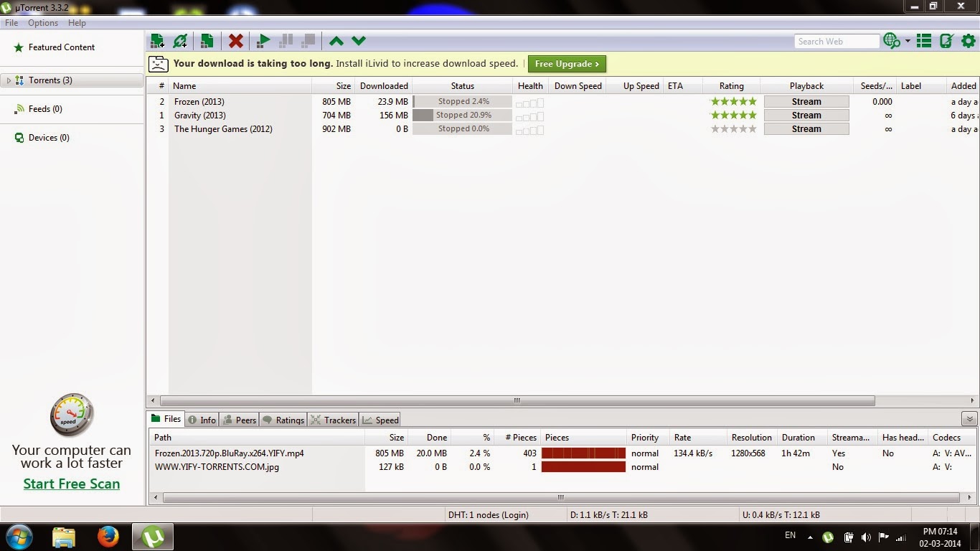The width and height of the screenshot is (980, 551).
Task: Click the Pieces bar for the Frozen mp4 file
Action: 583,453
